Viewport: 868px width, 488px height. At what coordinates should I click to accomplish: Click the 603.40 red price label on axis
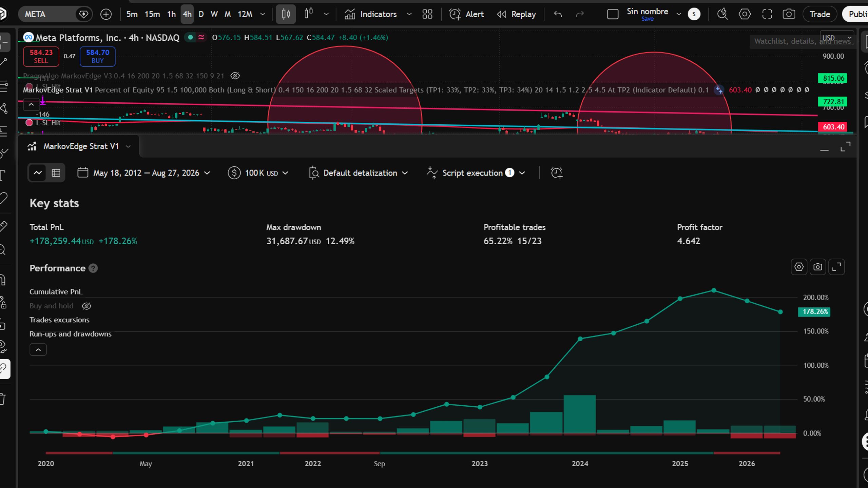pos(833,127)
